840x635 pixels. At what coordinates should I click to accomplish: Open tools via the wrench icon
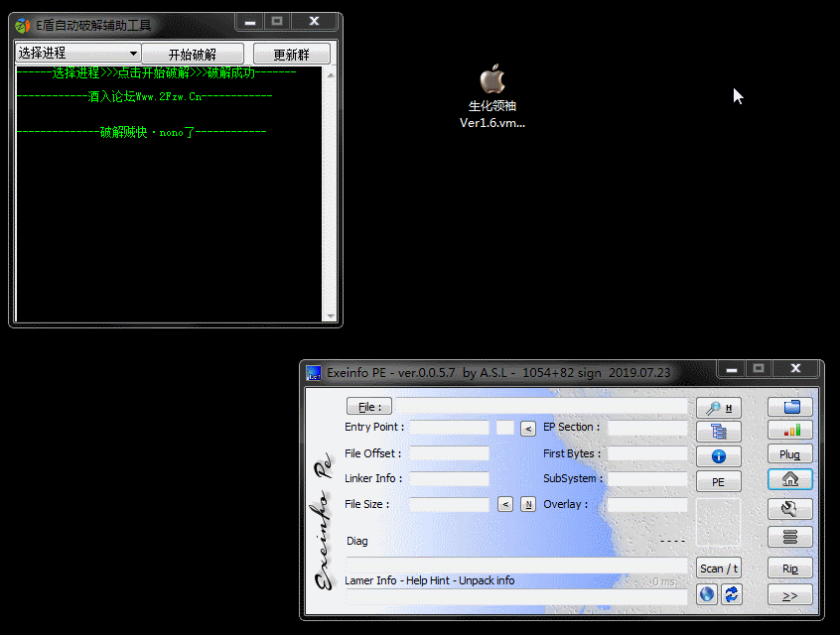[789, 508]
